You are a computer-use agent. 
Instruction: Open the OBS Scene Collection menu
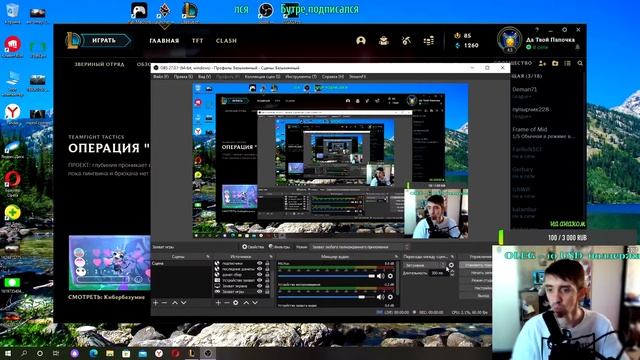(x=262, y=77)
